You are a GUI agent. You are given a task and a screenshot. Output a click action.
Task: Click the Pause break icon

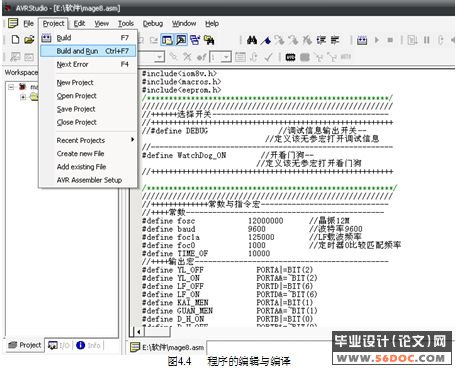[427, 40]
